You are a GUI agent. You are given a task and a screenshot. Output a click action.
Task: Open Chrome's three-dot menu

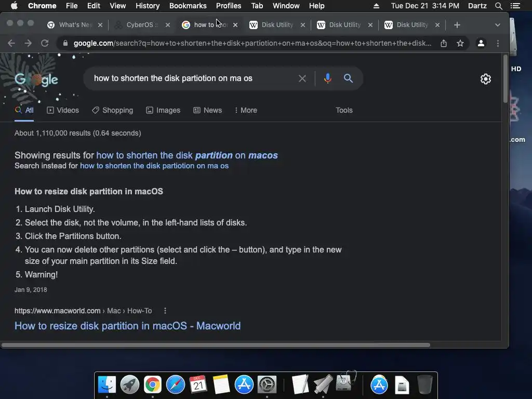point(498,44)
